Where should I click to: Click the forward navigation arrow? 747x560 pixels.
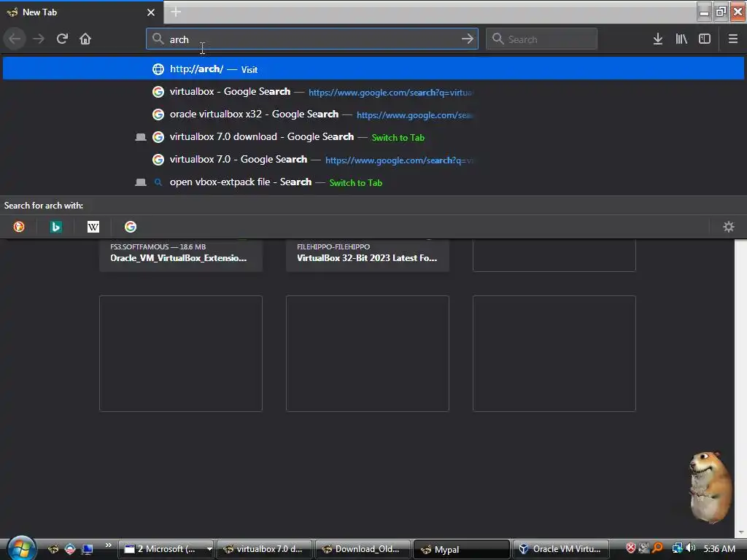click(39, 39)
